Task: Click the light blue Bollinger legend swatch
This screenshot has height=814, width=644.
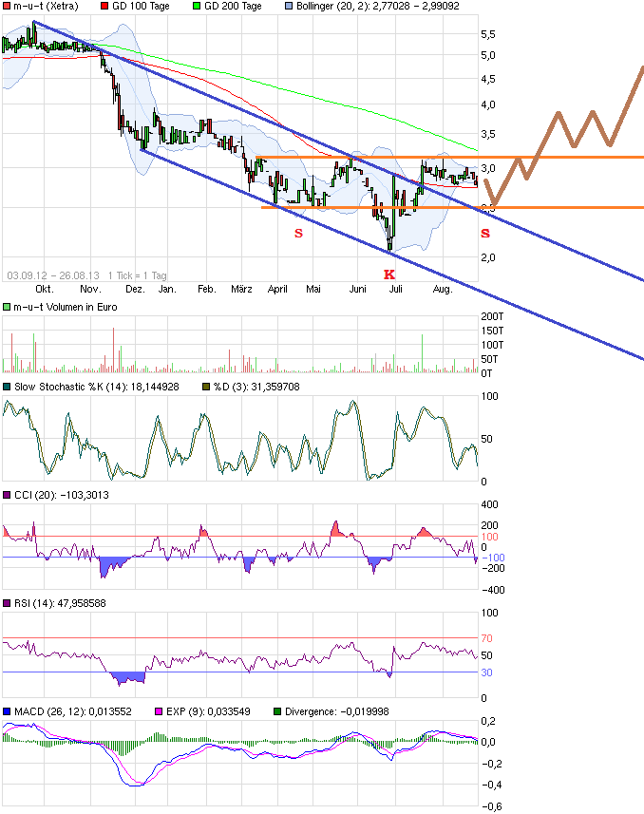Action: 290,7
